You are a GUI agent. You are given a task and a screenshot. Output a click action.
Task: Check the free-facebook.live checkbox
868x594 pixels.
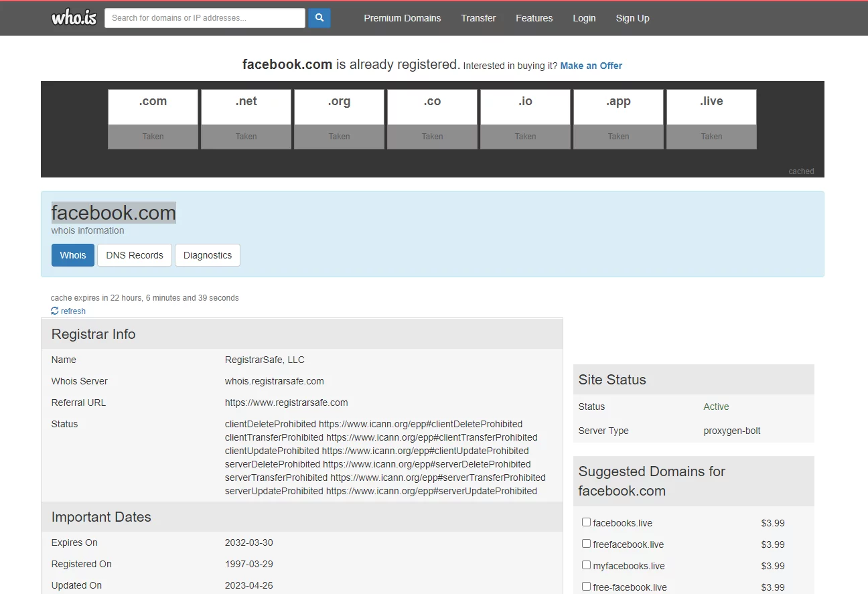[x=586, y=587]
